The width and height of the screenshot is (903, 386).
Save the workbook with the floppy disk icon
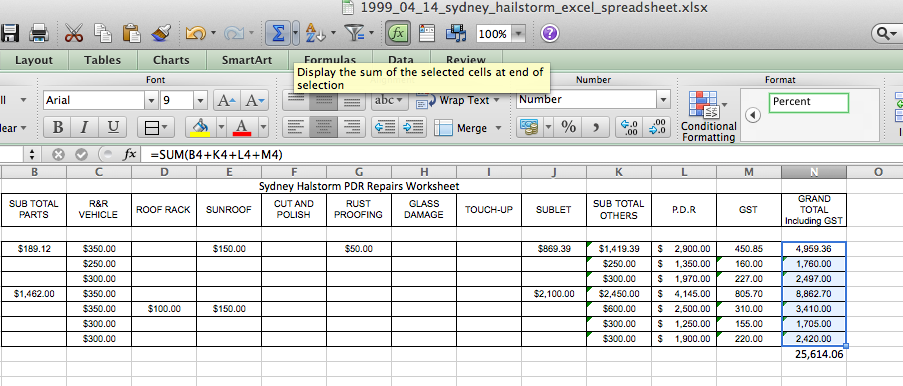click(x=10, y=33)
